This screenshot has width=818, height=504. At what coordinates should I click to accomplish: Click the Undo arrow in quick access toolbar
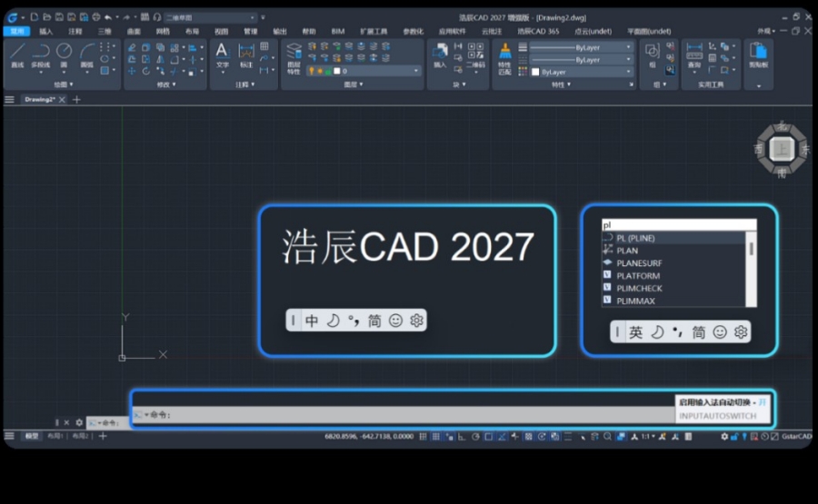[108, 17]
